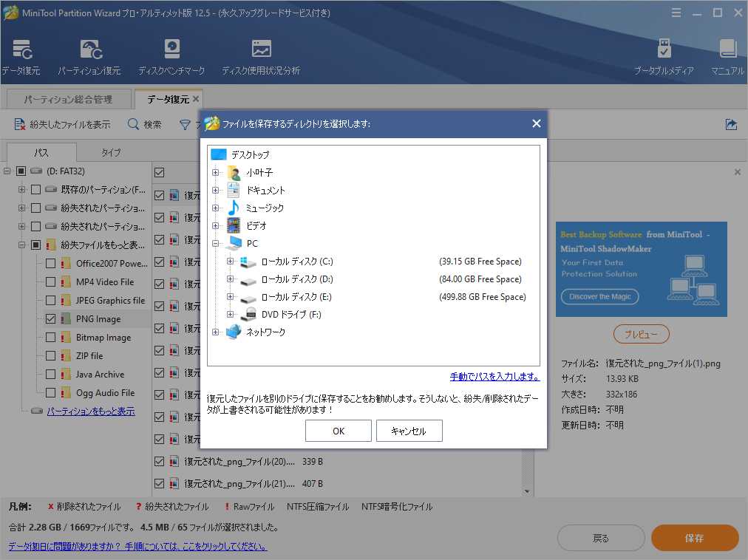Expand the Video (ビデオ) node
Screen dimensions: 748x560
click(x=216, y=225)
